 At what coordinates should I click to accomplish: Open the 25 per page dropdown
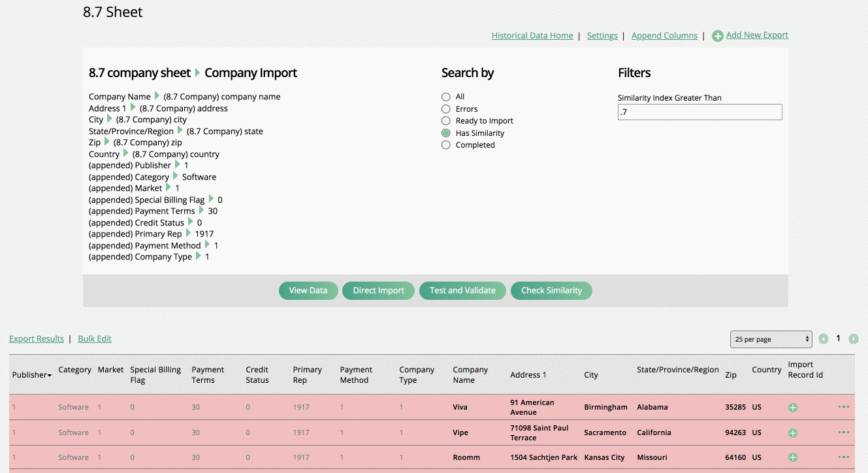click(x=771, y=339)
